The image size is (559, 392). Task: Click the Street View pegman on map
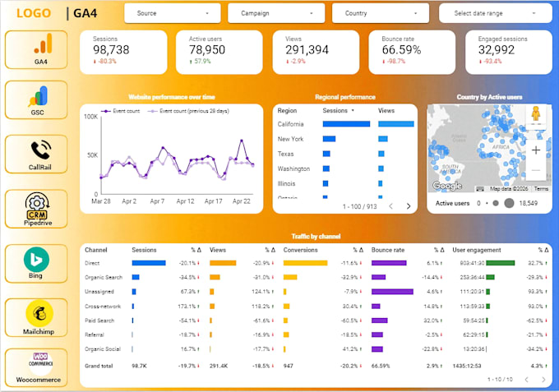[x=535, y=114]
